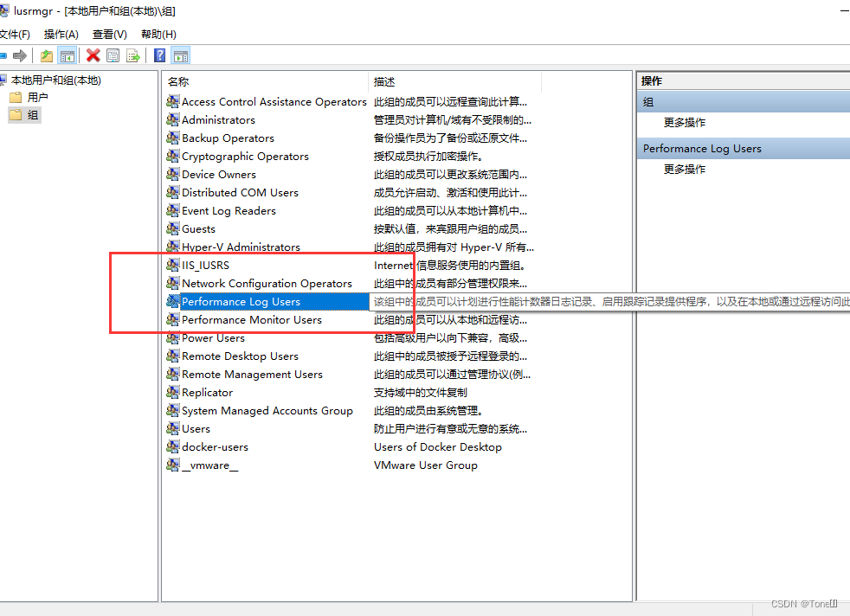The image size is (850, 616).
Task: Click the Replicator group icon
Action: [x=173, y=392]
